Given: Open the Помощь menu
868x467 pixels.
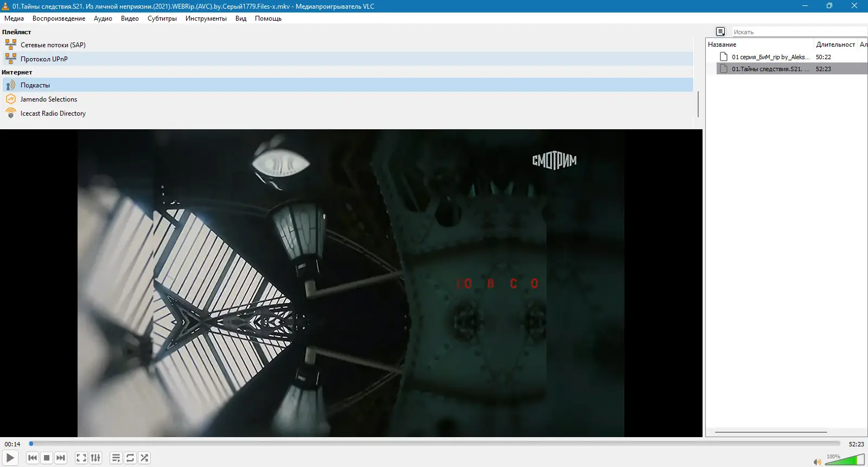Looking at the screenshot, I should (x=268, y=18).
